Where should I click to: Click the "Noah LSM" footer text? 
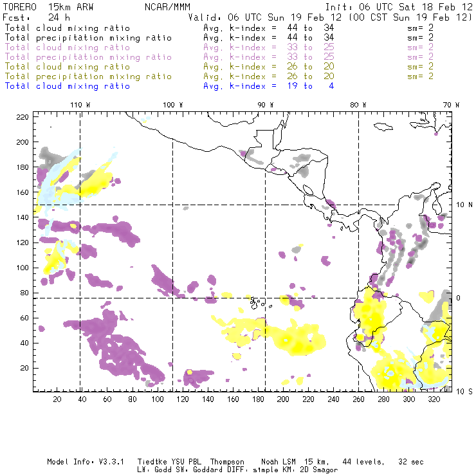tap(279, 462)
